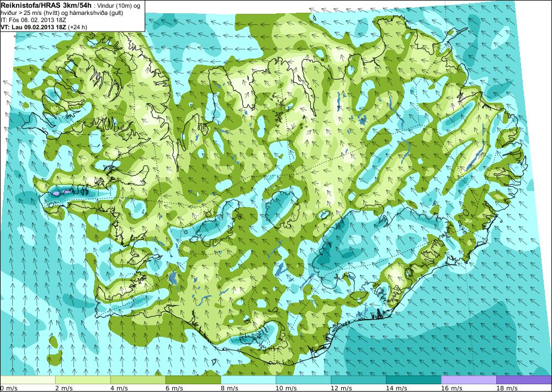The height and width of the screenshot is (392, 552).
Task: Click the 'Reiknistofa/HRAS 3km/54h' title text
Action: [x=46, y=4]
